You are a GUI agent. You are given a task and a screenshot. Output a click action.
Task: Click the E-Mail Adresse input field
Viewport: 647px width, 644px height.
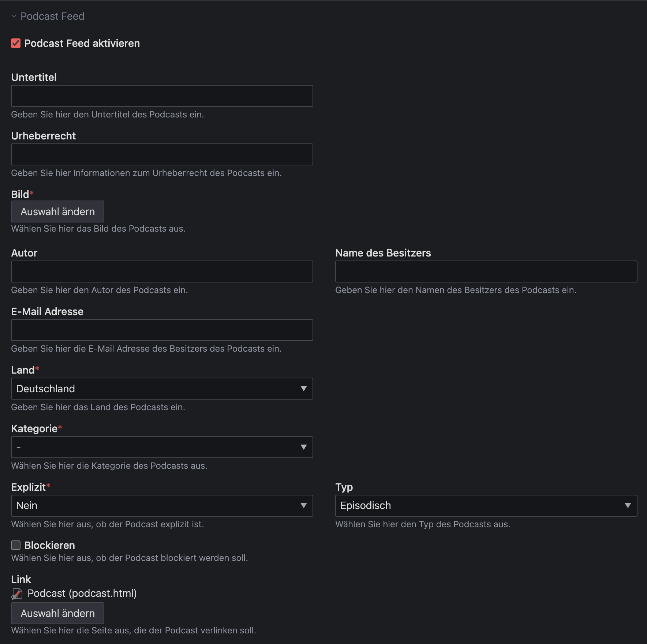(162, 330)
